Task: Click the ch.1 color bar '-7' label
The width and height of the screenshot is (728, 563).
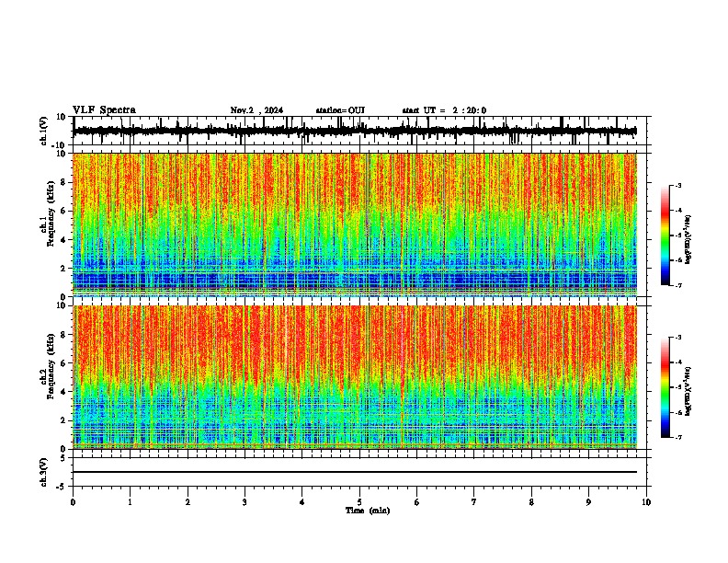Action: 678,285
